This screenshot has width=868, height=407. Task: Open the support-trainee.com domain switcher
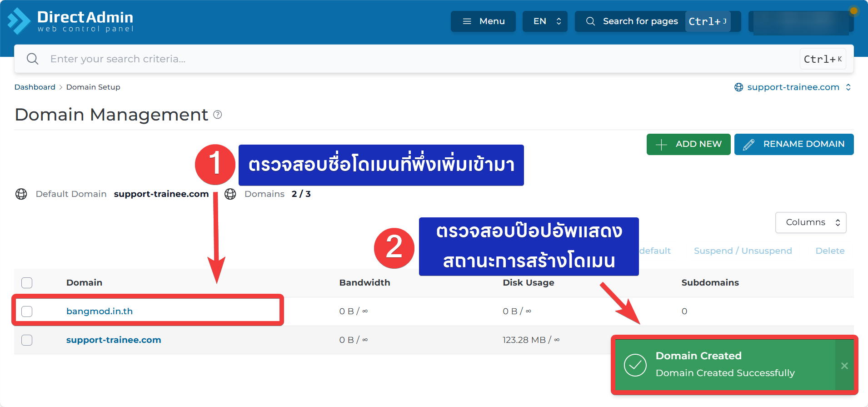793,87
